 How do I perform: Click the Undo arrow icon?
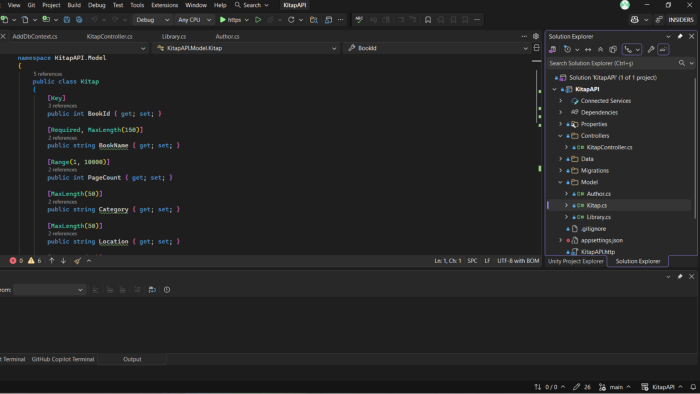94,20
